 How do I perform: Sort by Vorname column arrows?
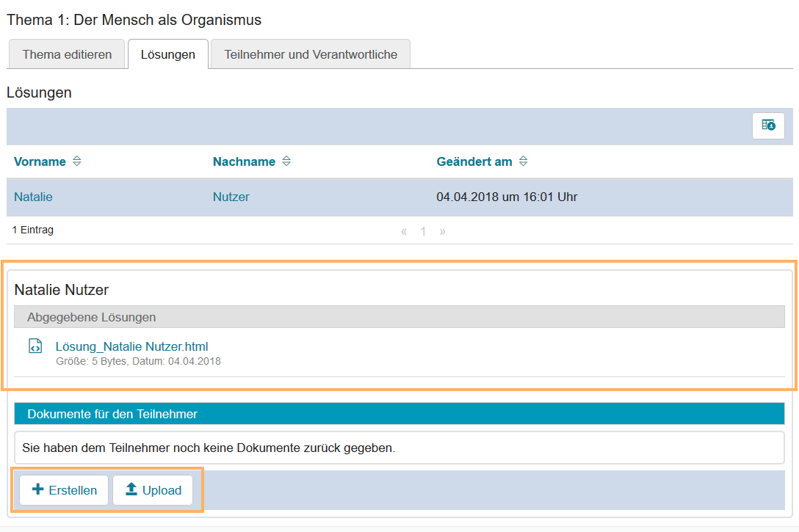(77, 161)
